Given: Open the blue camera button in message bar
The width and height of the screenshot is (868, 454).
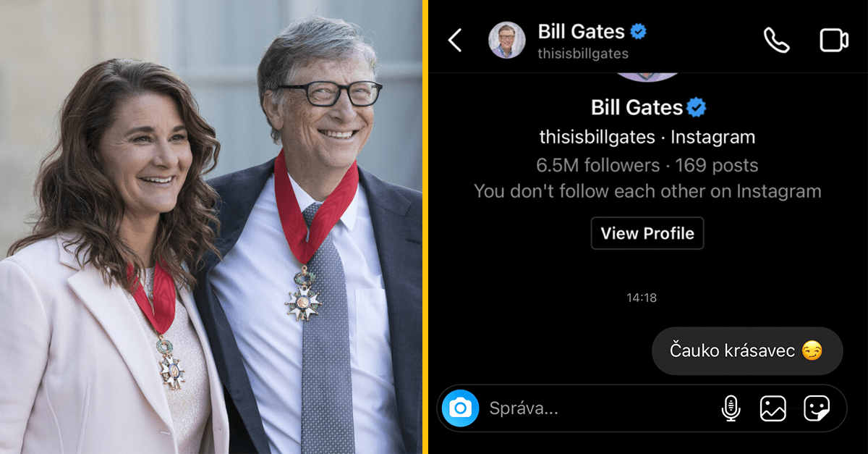Looking at the screenshot, I should coord(460,408).
